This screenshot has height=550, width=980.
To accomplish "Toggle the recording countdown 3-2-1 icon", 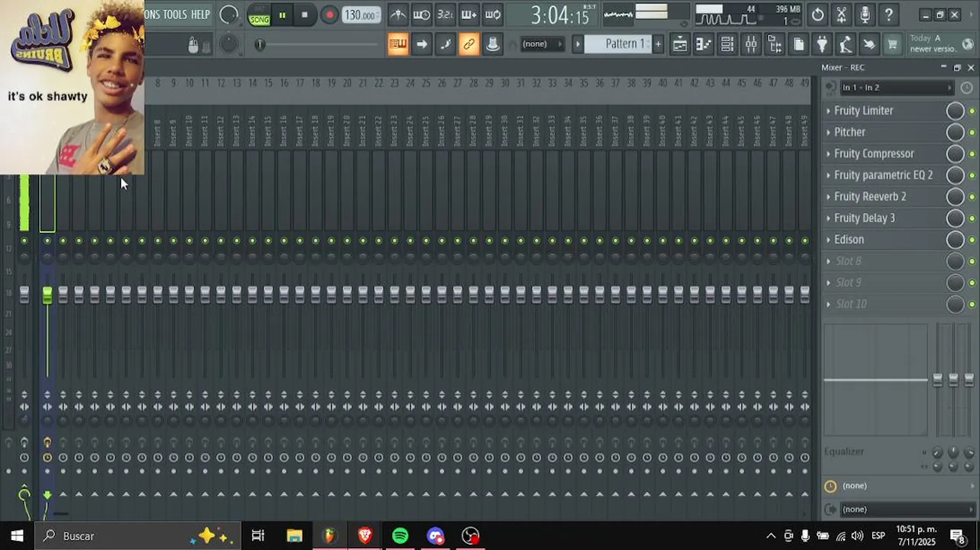I will [445, 15].
